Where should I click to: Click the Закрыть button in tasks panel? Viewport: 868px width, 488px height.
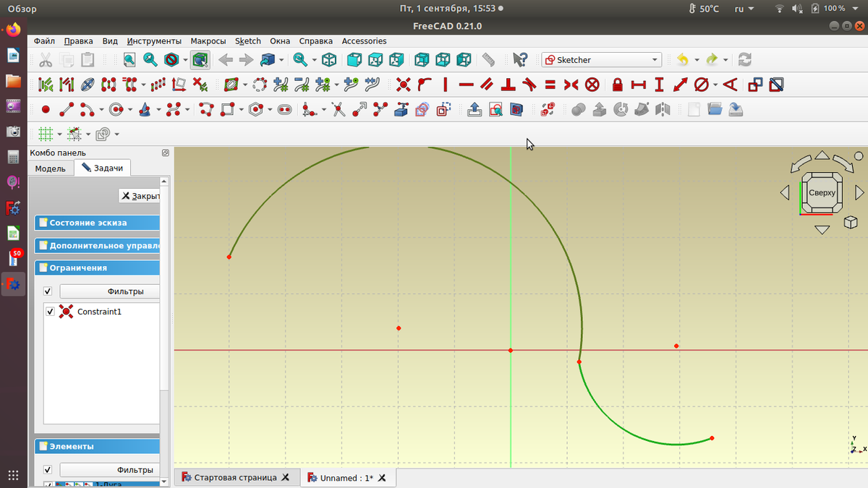[x=140, y=196]
